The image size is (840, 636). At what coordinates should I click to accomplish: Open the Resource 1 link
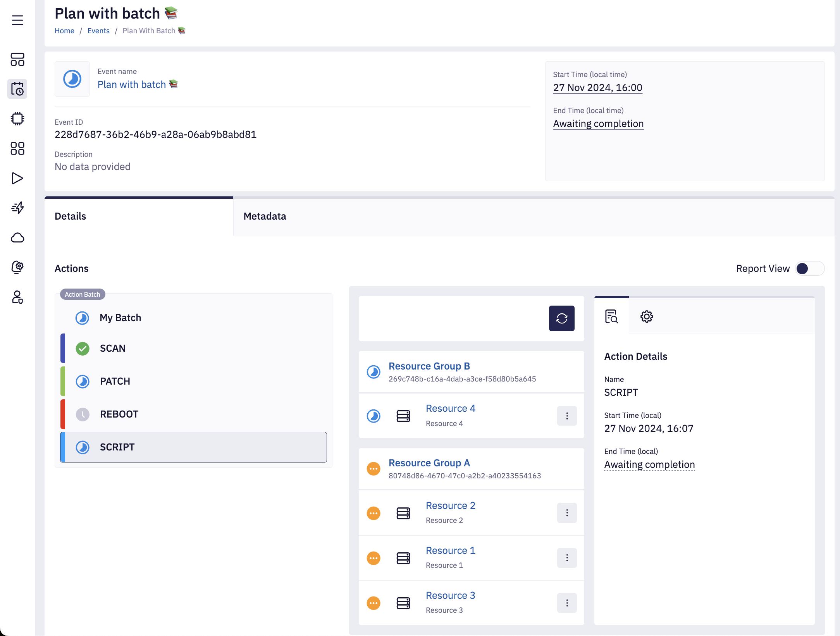[450, 550]
